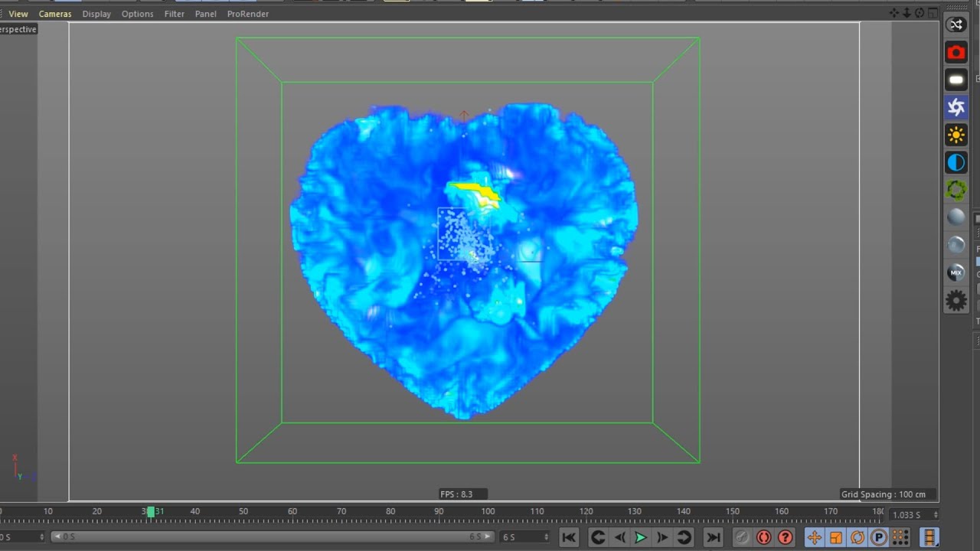
Task: Toggle position keyframe recording
Action: (x=814, y=537)
